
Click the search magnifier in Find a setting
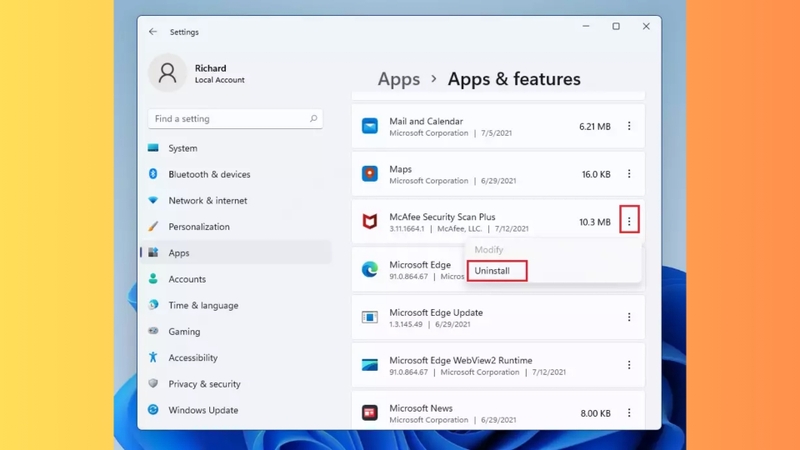tap(313, 118)
